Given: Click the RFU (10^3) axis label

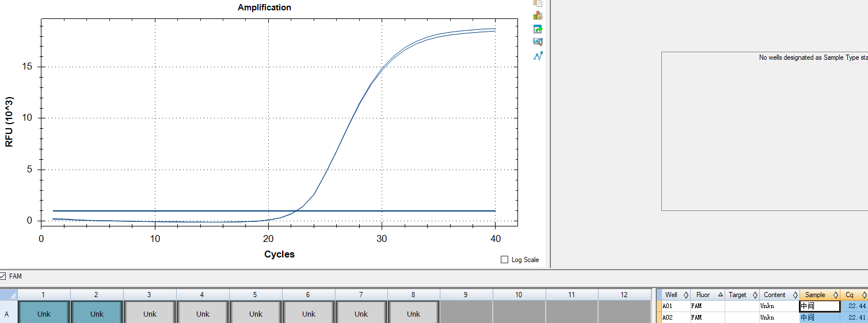Looking at the screenshot, I should pyautogui.click(x=9, y=122).
